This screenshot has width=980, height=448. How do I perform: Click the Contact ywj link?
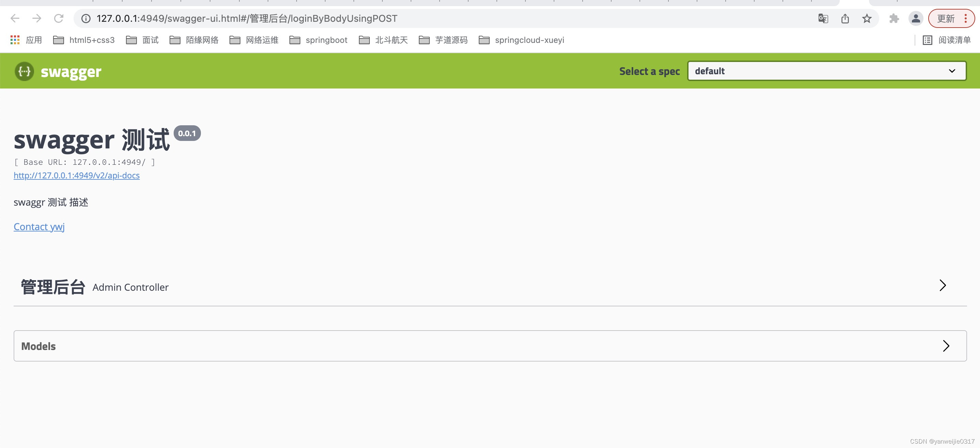pyautogui.click(x=39, y=227)
